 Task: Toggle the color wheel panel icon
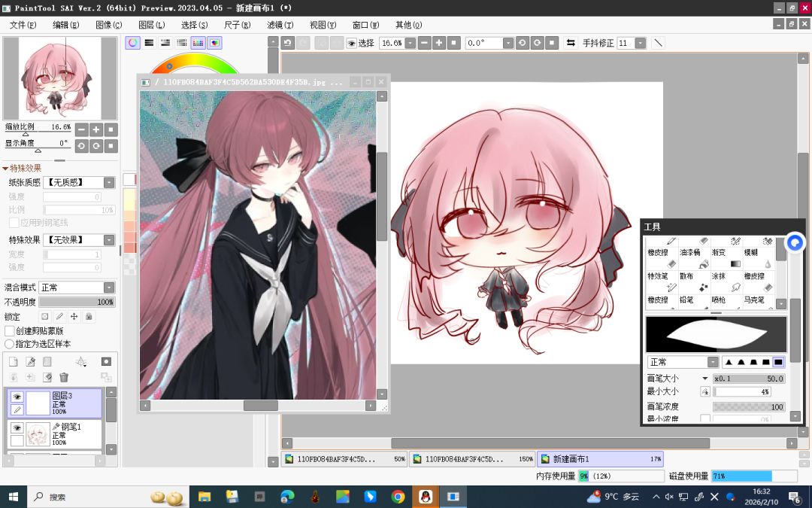tap(132, 43)
